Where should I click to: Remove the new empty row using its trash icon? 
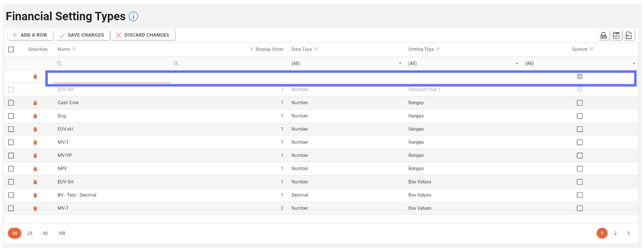tap(35, 77)
